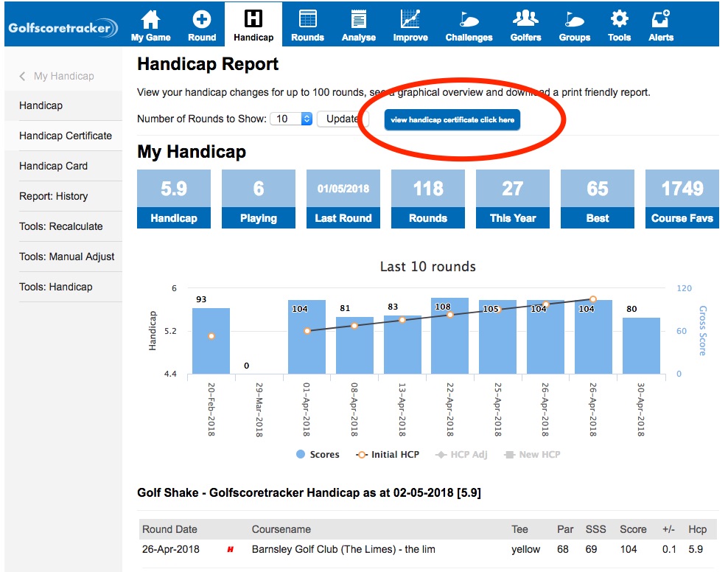Viewport: 728px width, 572px height.
Task: Click the Round plus icon
Action: [x=201, y=20]
